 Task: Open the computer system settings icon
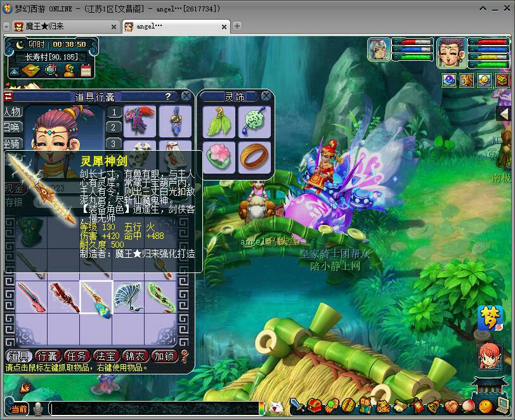(502, 406)
